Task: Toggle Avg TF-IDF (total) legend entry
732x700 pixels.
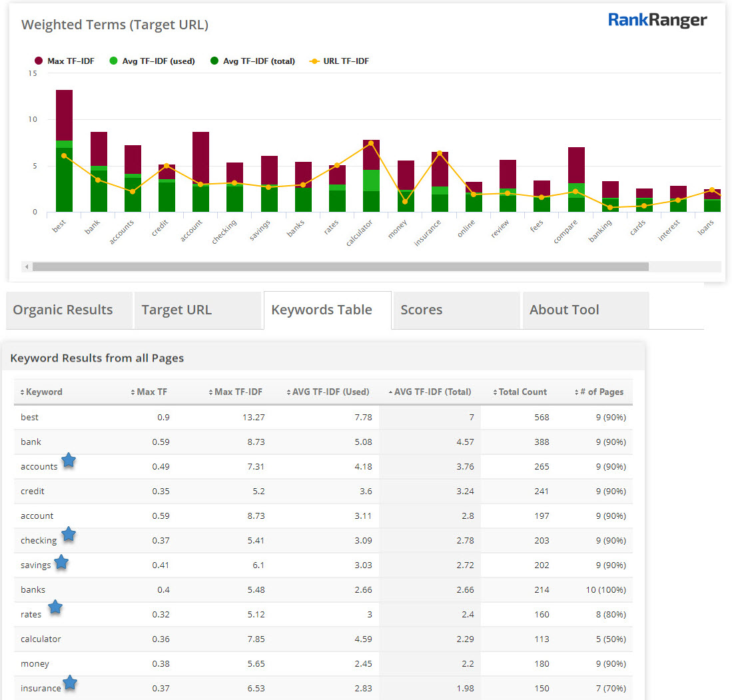Action: click(x=252, y=61)
